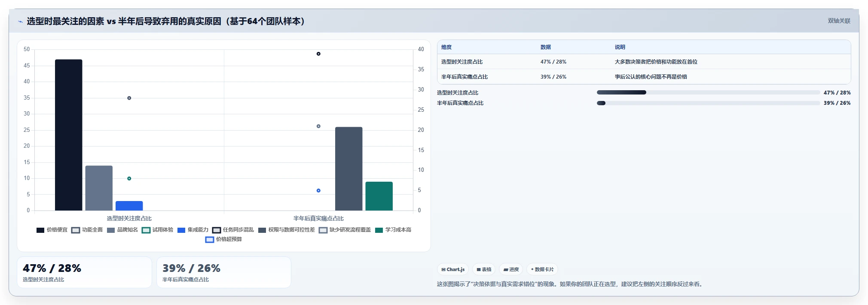This screenshot has width=868, height=305.
Task: Click the 维度 column header
Action: [x=446, y=47]
